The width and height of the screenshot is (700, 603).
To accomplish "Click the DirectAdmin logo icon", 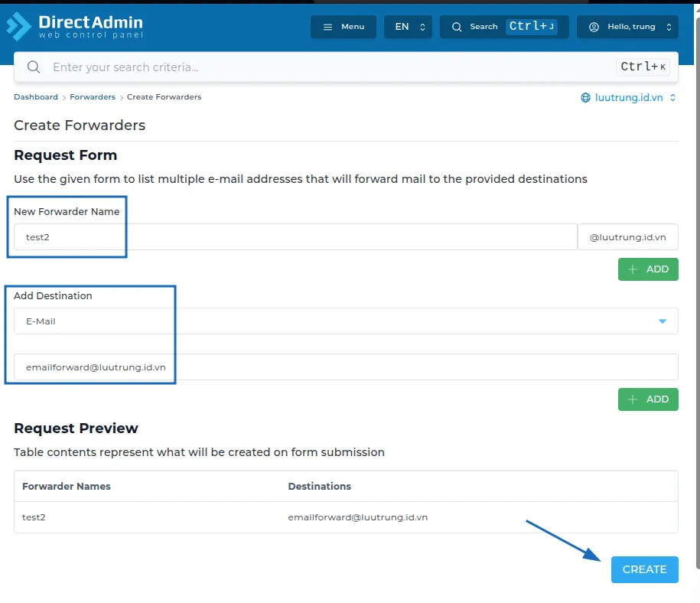I will [x=19, y=27].
